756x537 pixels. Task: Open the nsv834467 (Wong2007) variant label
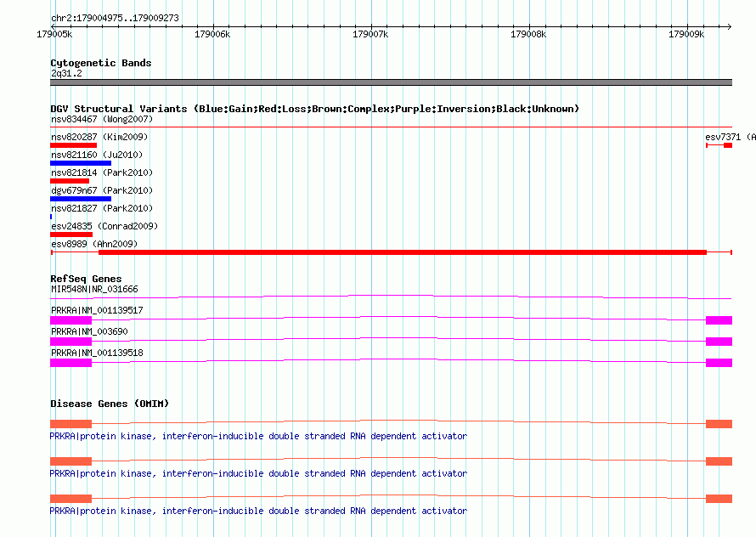(x=102, y=119)
